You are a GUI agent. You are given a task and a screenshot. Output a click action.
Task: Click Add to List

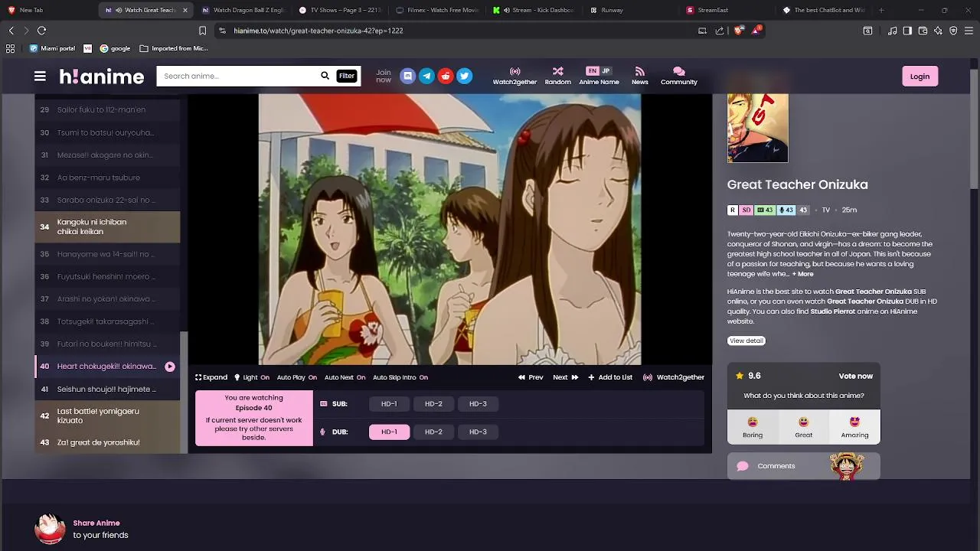click(x=610, y=377)
